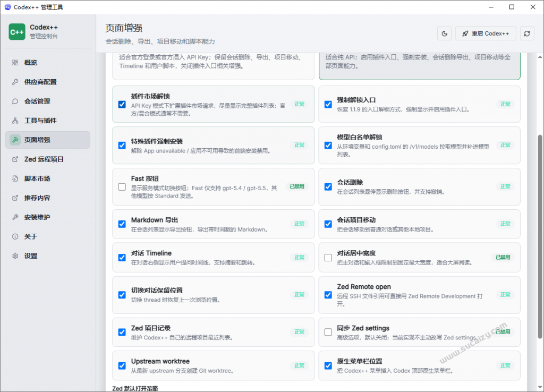
Task: Uncheck 插件市场解锁 checkbox
Action: [122, 105]
